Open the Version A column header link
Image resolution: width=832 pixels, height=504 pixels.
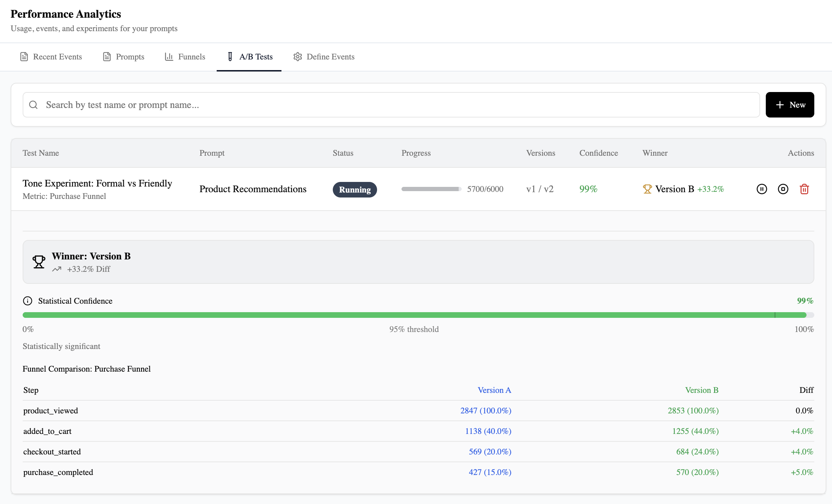tap(495, 390)
